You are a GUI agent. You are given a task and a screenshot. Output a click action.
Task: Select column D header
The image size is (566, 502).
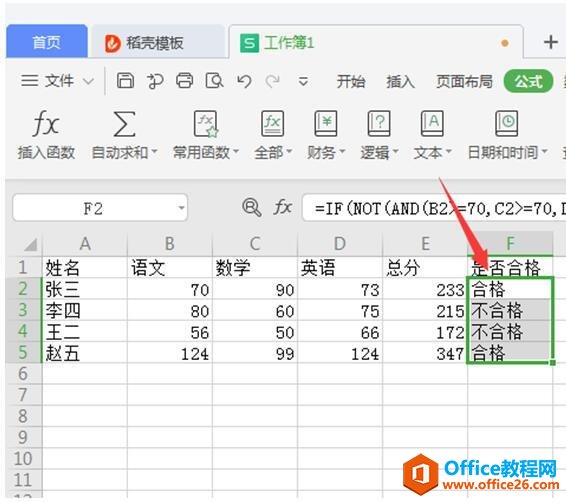coord(340,244)
